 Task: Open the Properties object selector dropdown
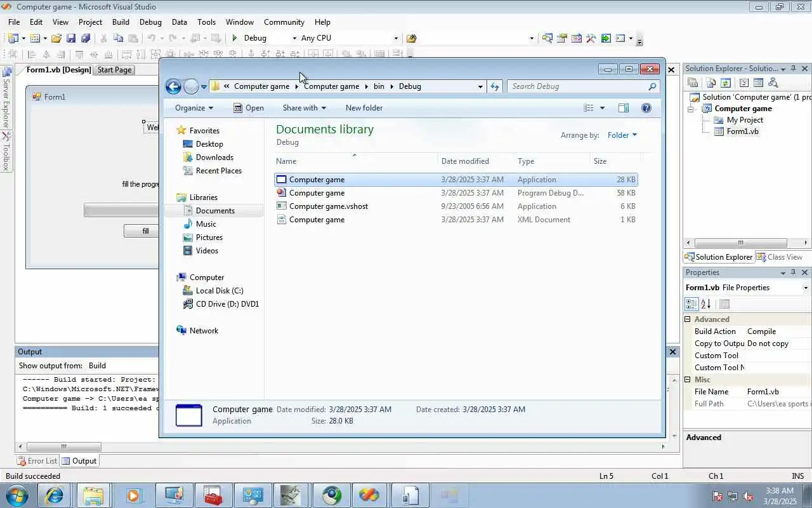pos(806,288)
